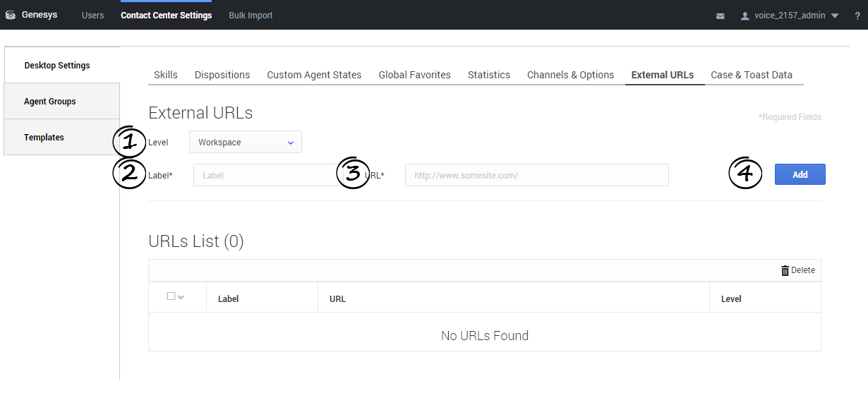
Task: Click the user profile avatar icon
Action: (745, 16)
